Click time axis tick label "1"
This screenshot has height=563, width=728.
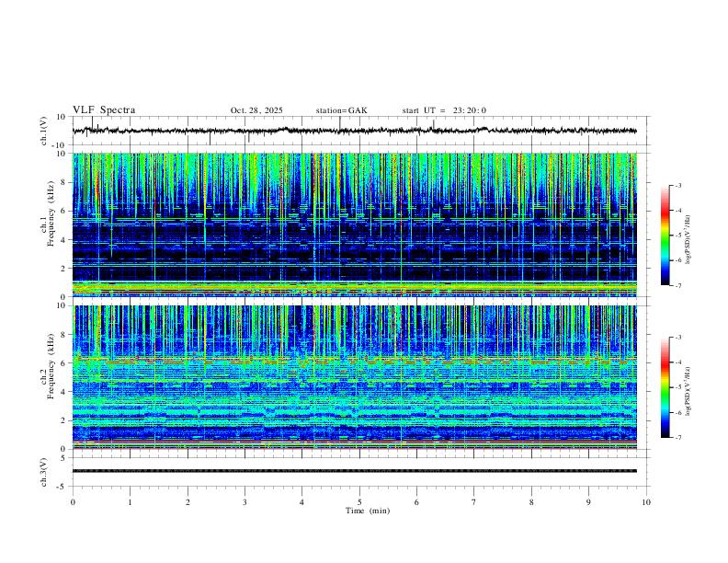pyautogui.click(x=130, y=502)
